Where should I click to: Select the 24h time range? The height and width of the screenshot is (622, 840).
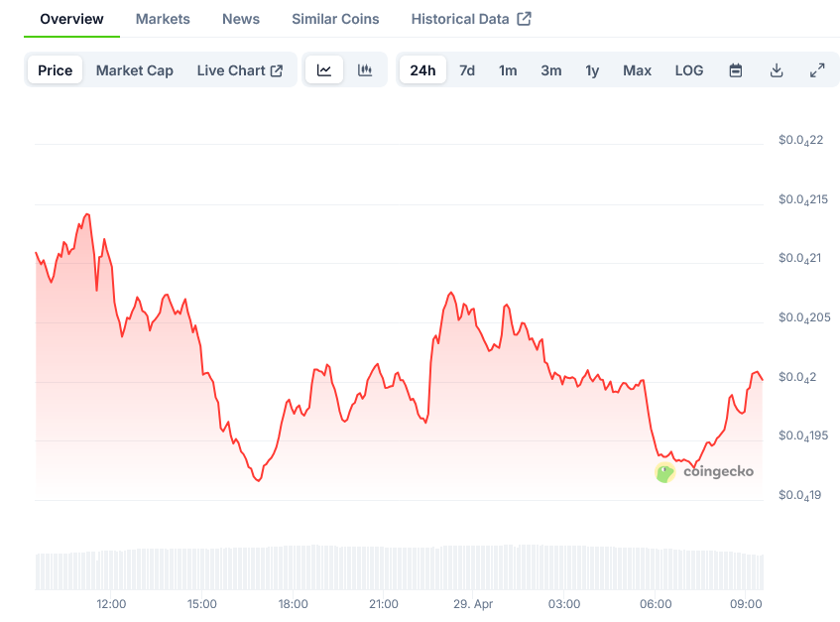422,70
